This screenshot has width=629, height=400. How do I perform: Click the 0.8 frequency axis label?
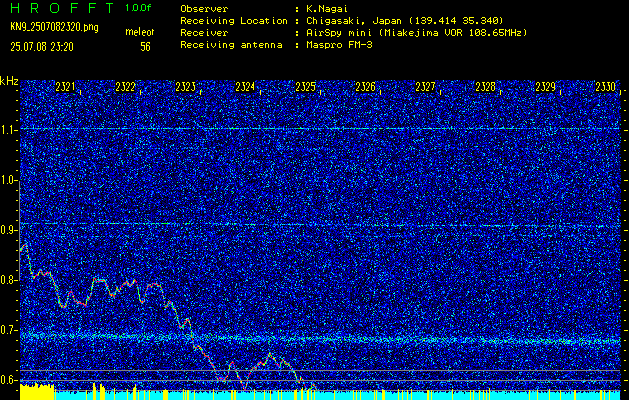[x=9, y=280]
